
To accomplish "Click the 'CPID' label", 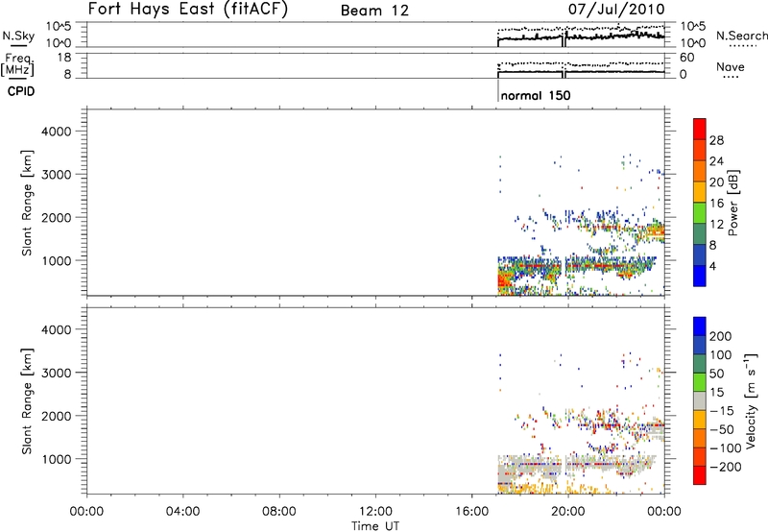I will point(21,91).
